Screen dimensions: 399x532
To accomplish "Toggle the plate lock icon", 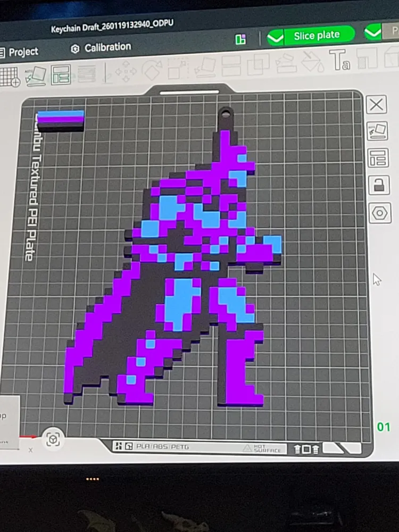I will pyautogui.click(x=379, y=185).
